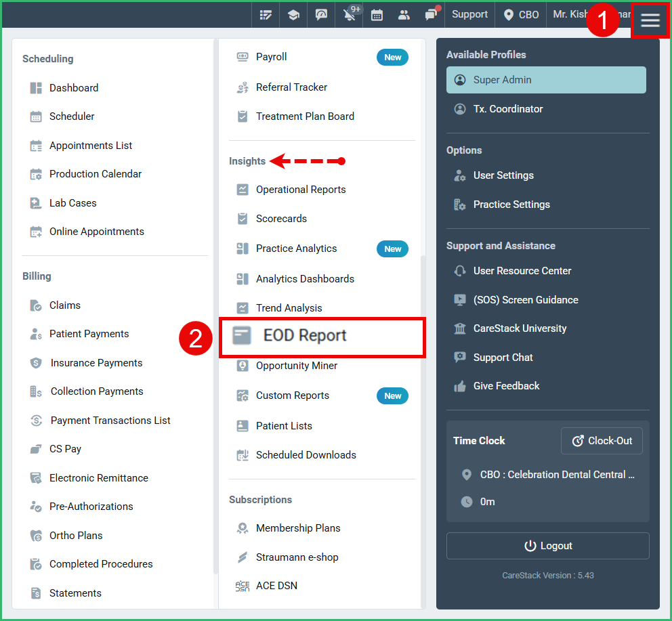Start a Support Chat

click(503, 358)
